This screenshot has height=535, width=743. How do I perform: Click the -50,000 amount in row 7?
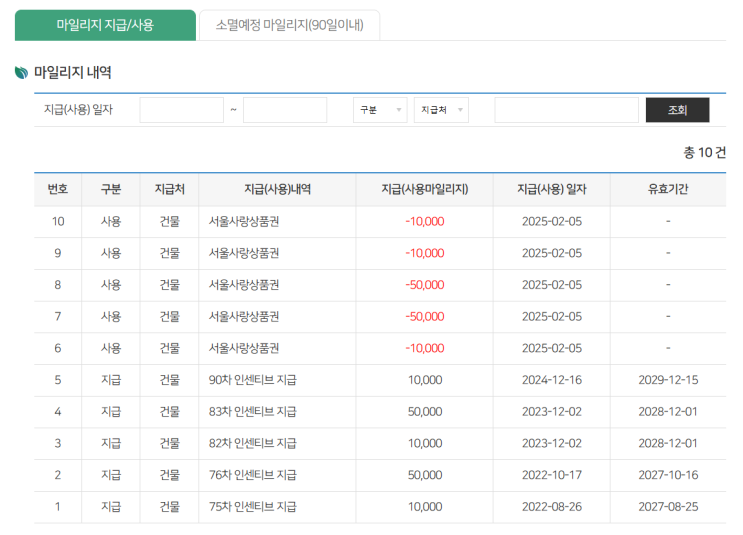pos(425,317)
